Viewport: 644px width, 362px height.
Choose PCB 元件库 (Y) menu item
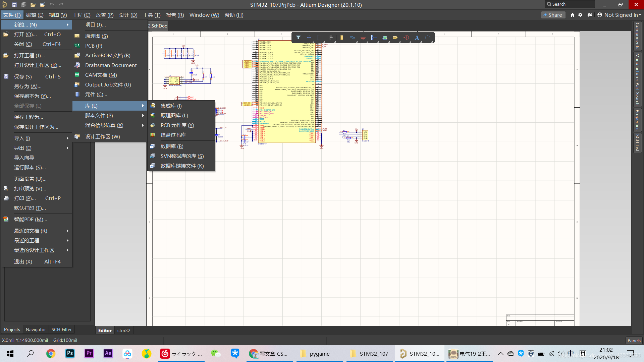[x=181, y=125]
